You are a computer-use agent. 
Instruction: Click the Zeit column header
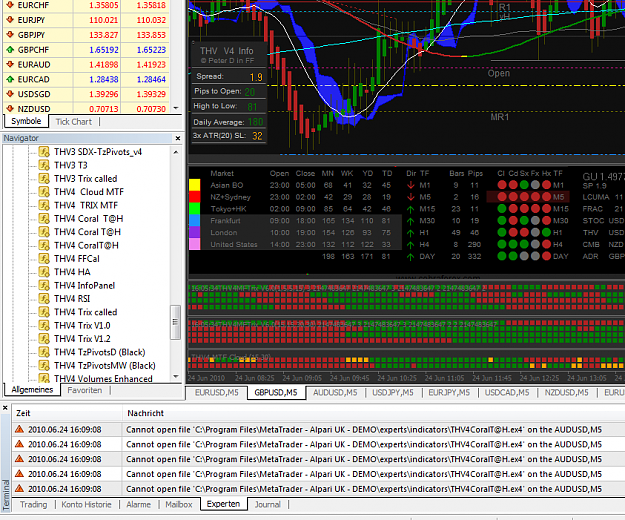[x=67, y=413]
